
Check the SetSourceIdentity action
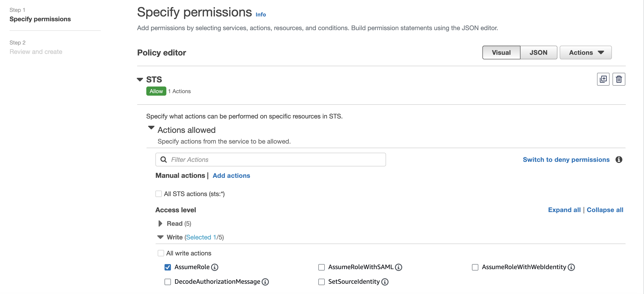point(322,282)
